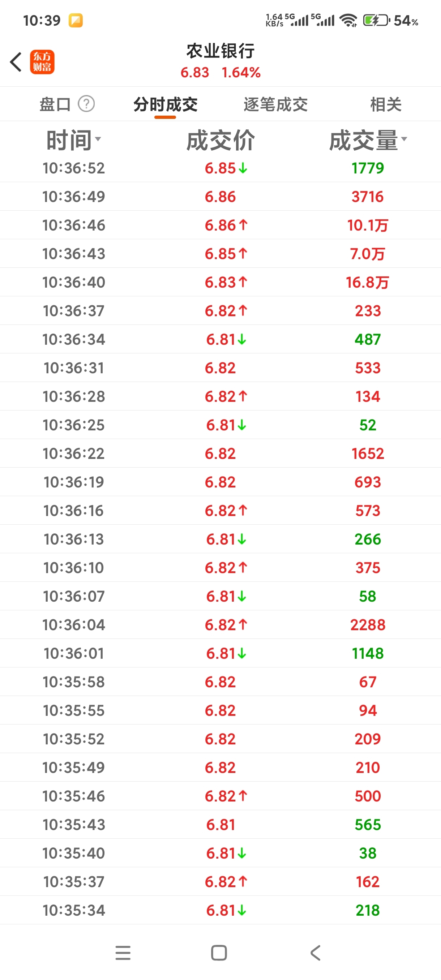441x980 pixels.
Task: Expand the 成交量 sort dropdown arrow
Action: [404, 139]
